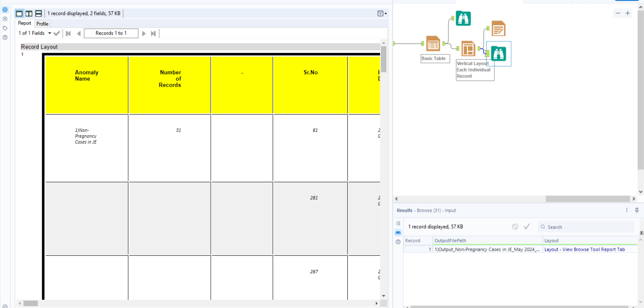The width and height of the screenshot is (644, 308).
Task: Click the '1)Non-Pregnancy Cases in JE' cell
Action: click(87, 148)
